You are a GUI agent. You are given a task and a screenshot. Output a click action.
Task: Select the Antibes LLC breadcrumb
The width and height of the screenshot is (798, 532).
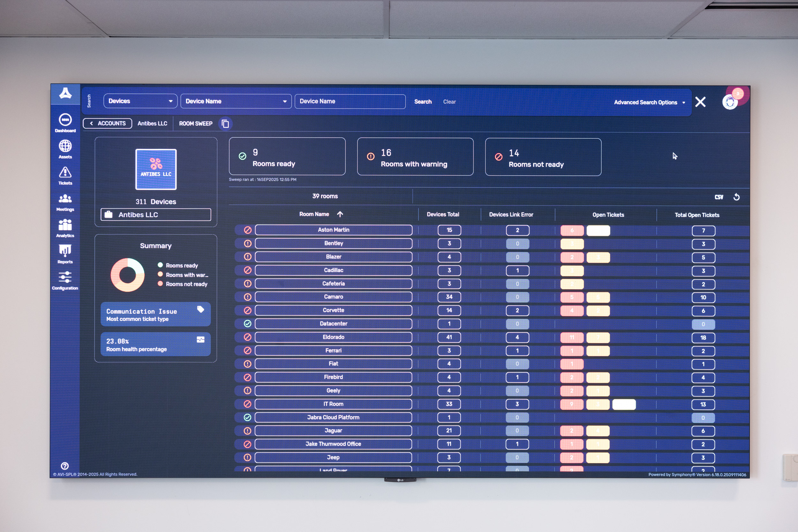[152, 124]
